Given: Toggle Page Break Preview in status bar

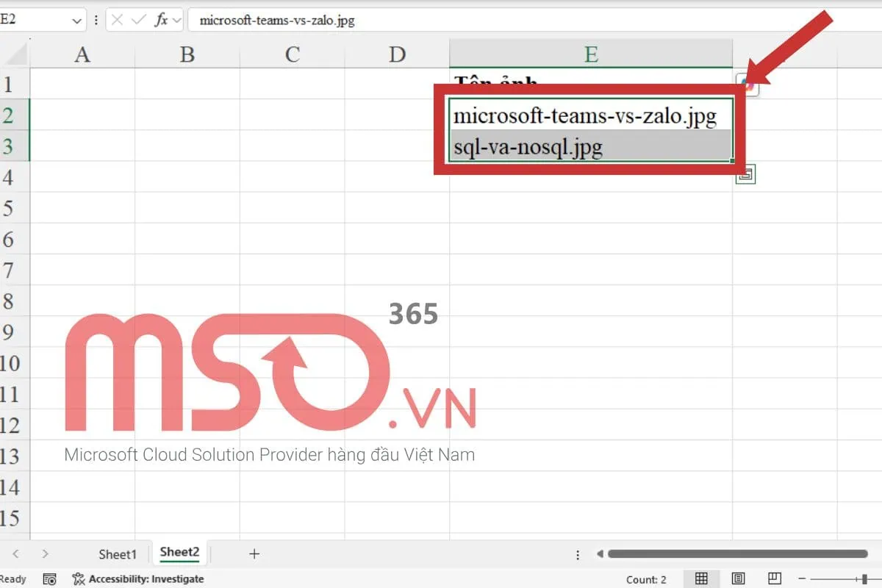Looking at the screenshot, I should pos(774,578).
